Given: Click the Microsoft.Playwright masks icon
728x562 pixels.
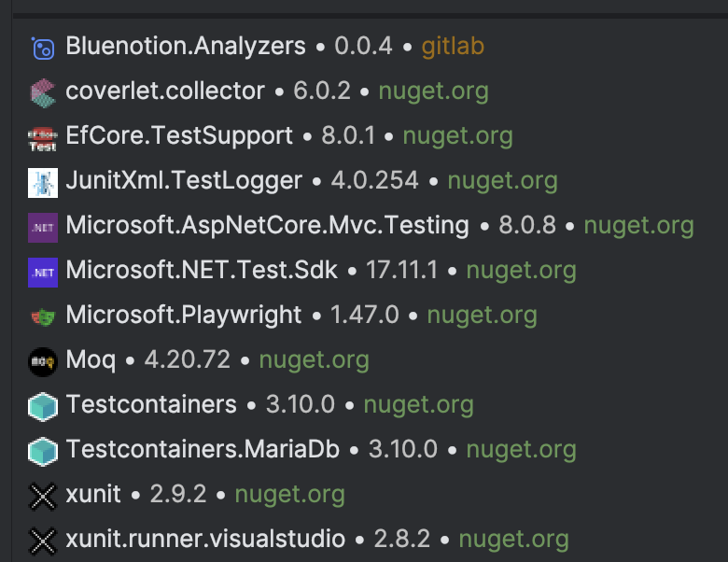Looking at the screenshot, I should click(x=43, y=316).
